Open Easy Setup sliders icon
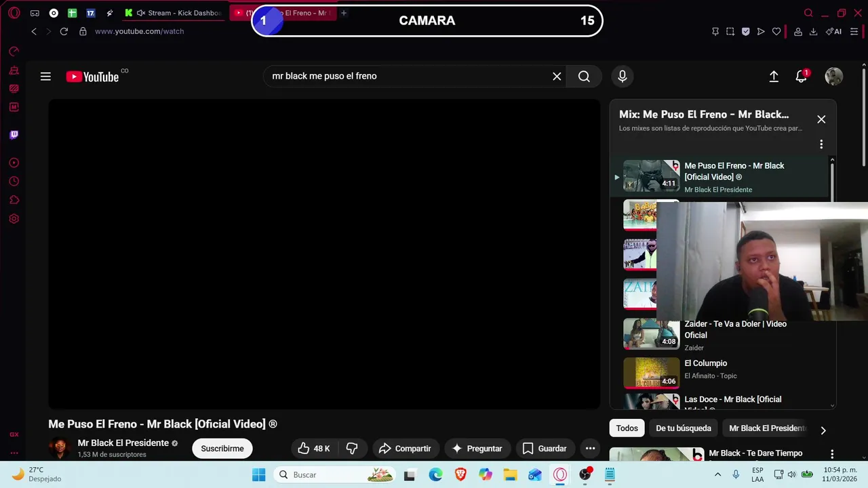This screenshot has height=488, width=868. pos(854,31)
